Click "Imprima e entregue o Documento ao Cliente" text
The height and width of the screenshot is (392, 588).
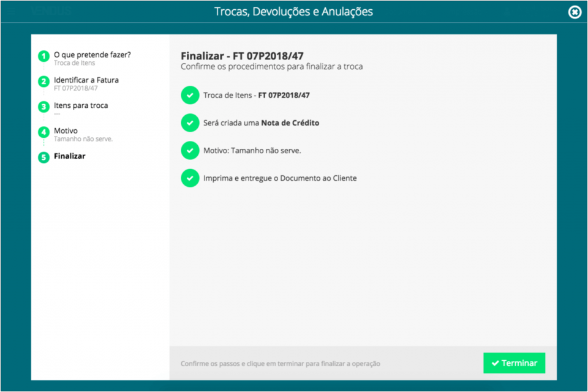[280, 178]
